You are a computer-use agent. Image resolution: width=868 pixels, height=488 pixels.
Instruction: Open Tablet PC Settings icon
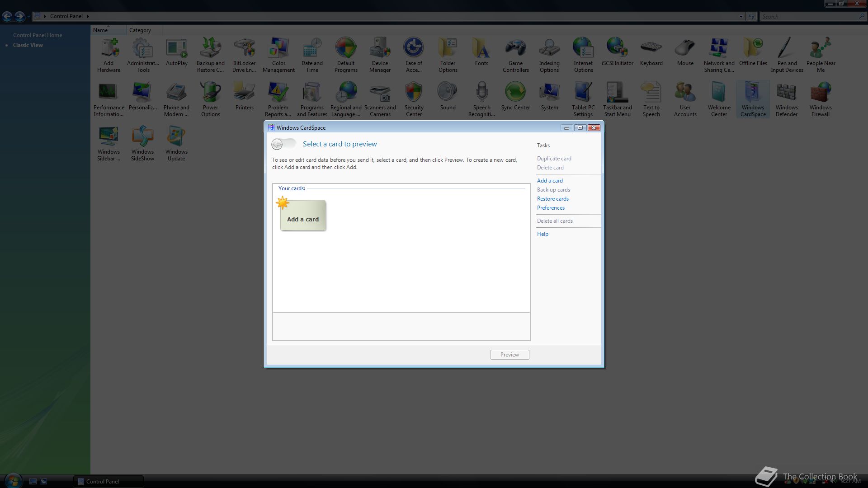pyautogui.click(x=583, y=99)
